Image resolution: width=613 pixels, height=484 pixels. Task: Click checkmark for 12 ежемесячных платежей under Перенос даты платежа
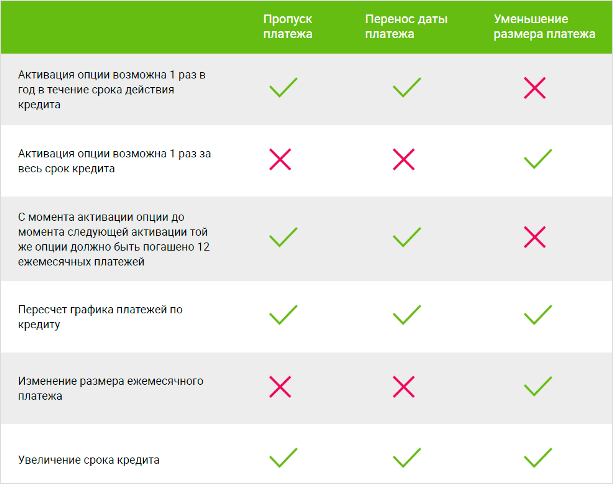406,237
